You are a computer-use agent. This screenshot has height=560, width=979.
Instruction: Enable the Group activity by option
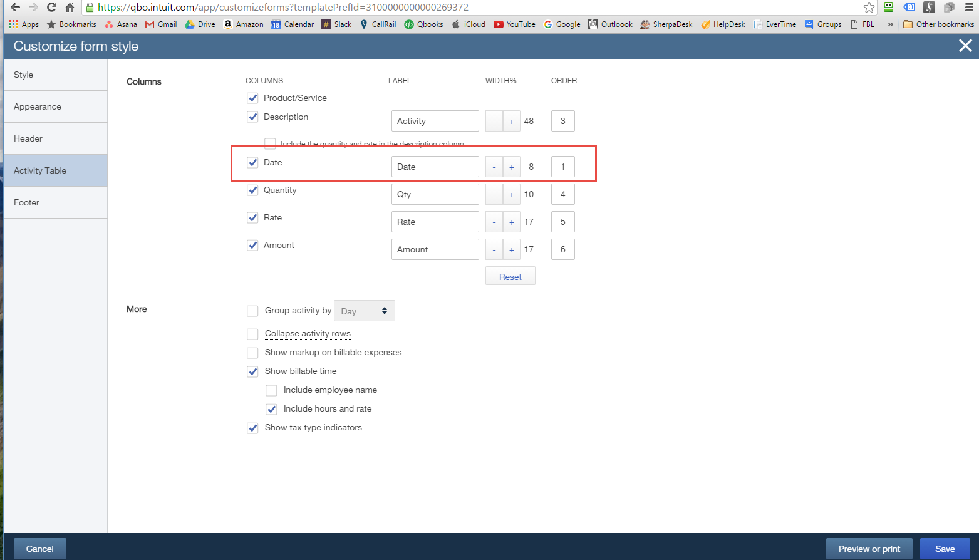[x=252, y=311]
